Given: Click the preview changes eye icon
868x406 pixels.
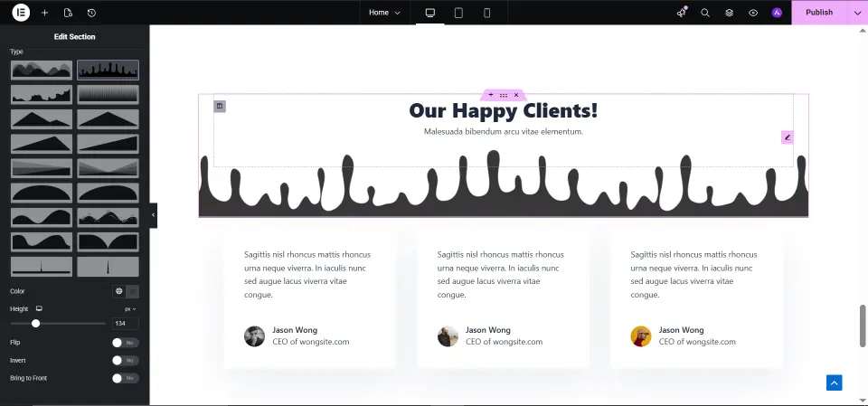Looking at the screenshot, I should tap(753, 13).
